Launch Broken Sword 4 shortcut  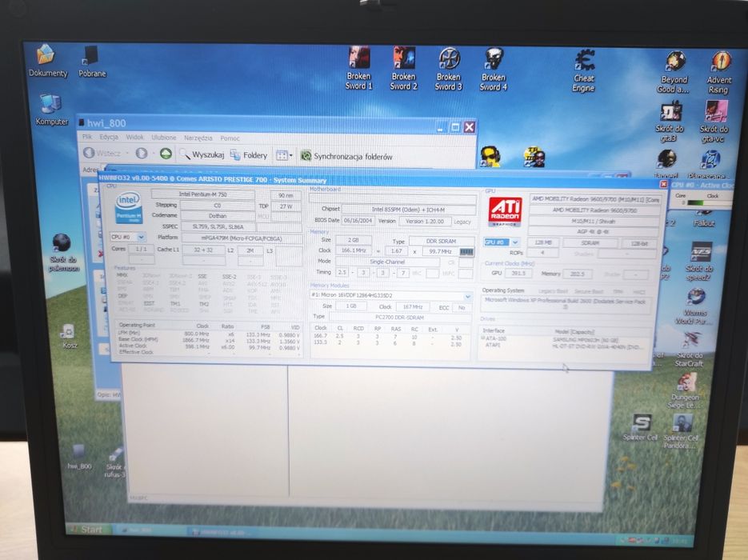(494, 69)
